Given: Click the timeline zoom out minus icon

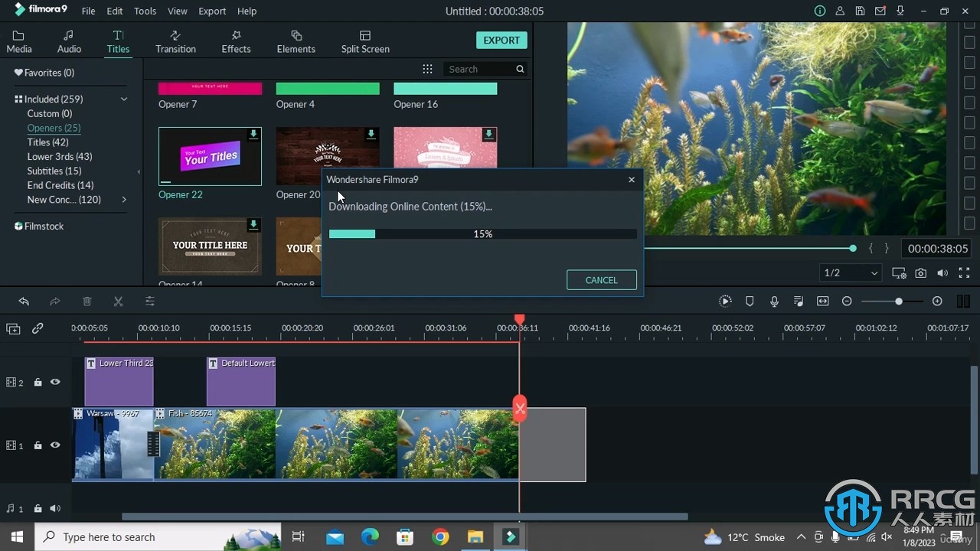Looking at the screenshot, I should [847, 302].
